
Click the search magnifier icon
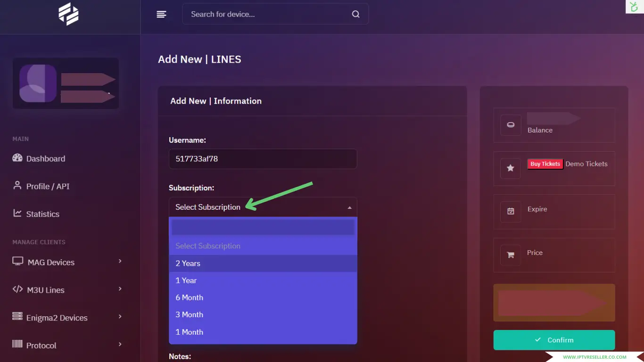(355, 14)
